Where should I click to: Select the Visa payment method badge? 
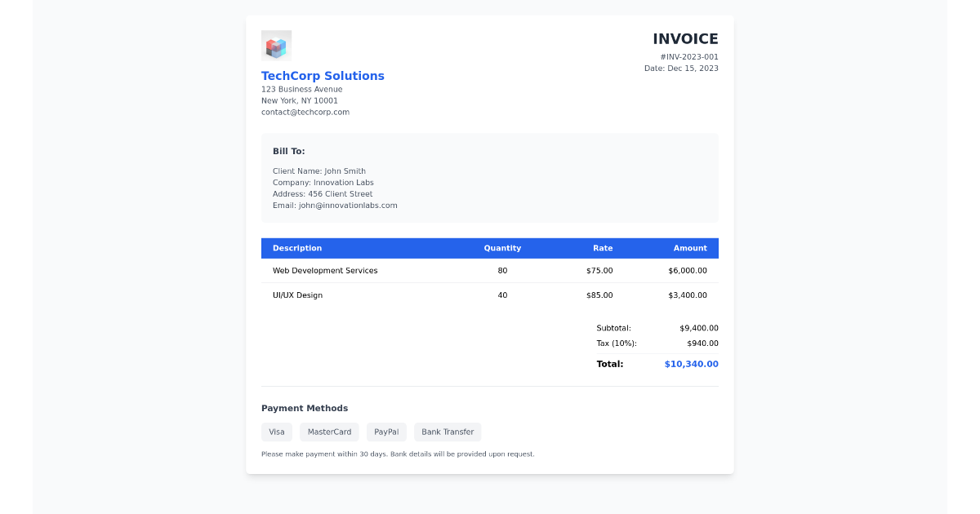[277, 432]
